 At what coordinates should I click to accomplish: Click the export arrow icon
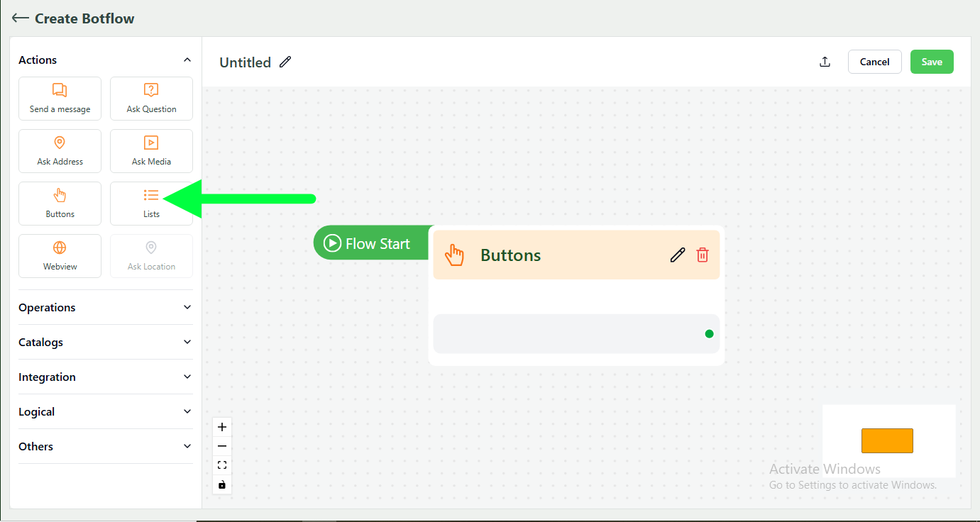[x=825, y=62]
